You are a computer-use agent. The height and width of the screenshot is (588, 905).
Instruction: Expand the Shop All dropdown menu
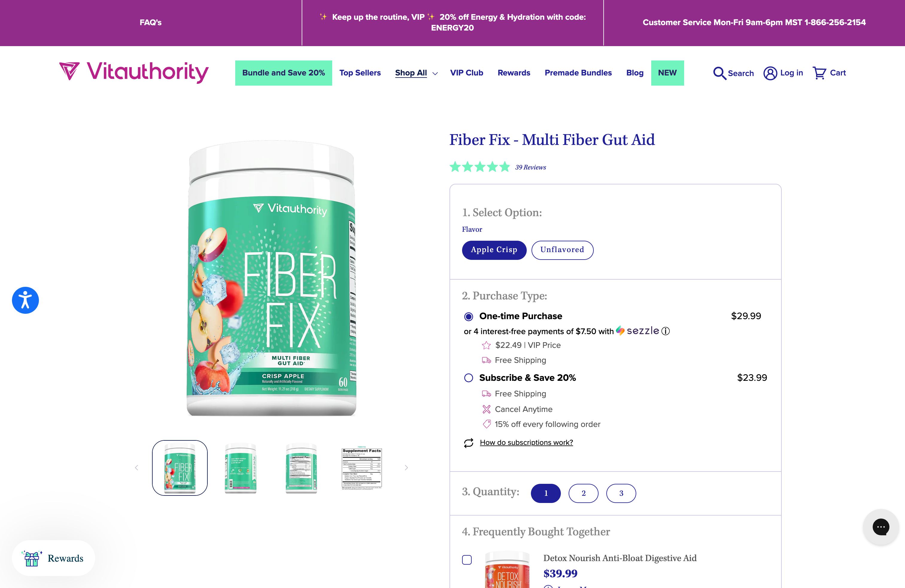pos(416,73)
